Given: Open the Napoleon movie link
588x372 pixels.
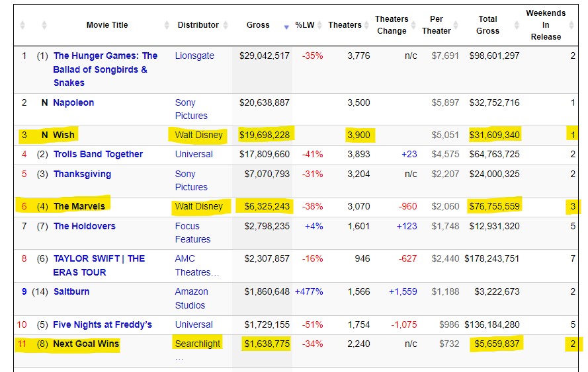Looking at the screenshot, I should [73, 102].
